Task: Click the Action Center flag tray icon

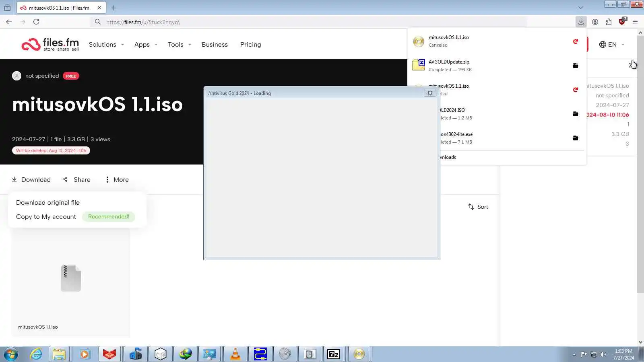Action: tap(584, 354)
